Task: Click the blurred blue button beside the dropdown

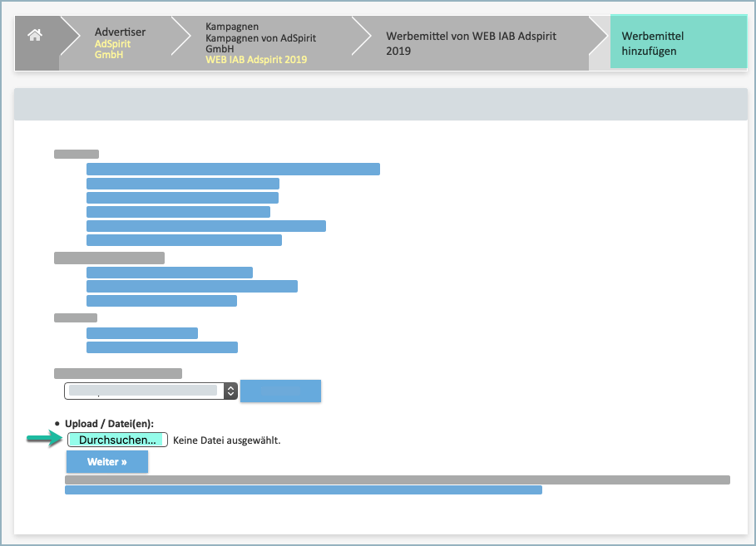Action: (280, 391)
